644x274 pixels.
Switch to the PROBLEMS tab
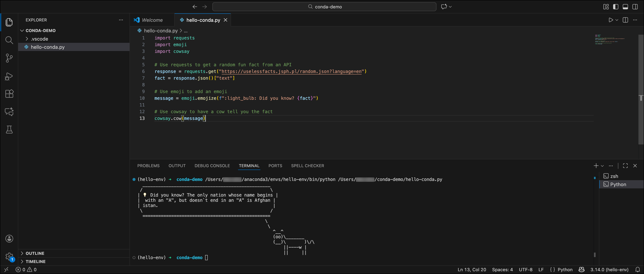pyautogui.click(x=148, y=165)
